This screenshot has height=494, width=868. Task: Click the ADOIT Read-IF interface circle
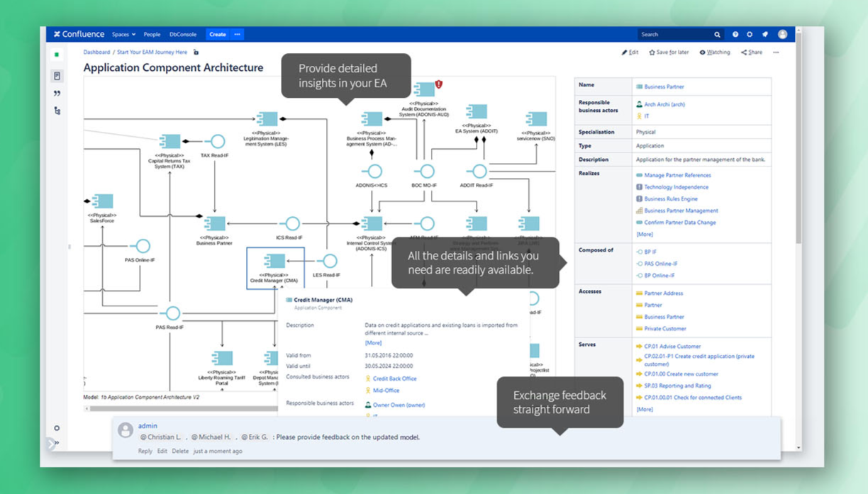tap(480, 171)
